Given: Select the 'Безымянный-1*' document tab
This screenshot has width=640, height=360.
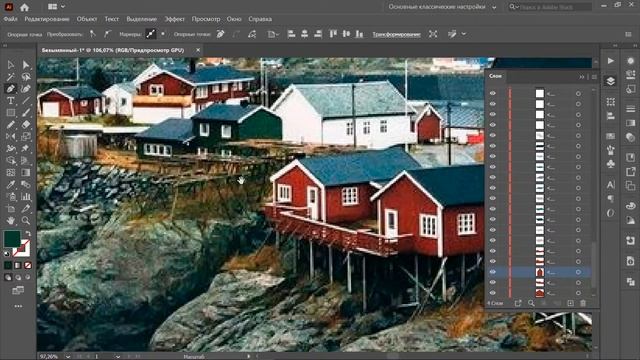Looking at the screenshot, I should pyautogui.click(x=113, y=50).
